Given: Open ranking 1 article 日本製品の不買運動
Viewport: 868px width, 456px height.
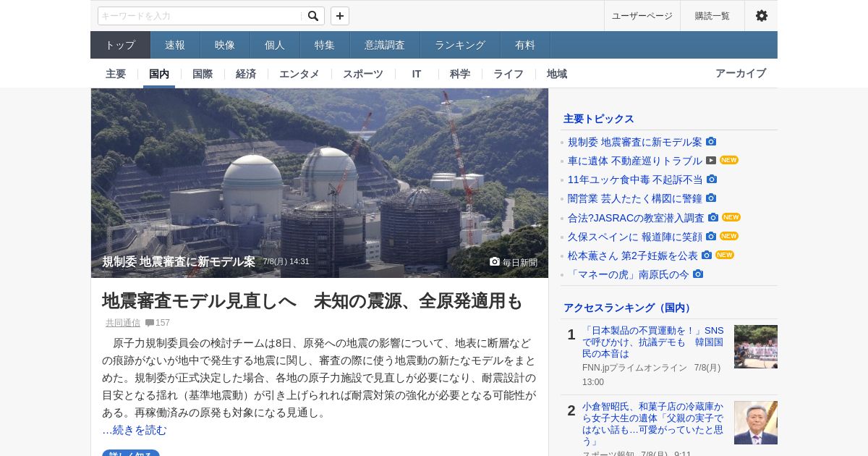Looking at the screenshot, I should click(x=653, y=342).
